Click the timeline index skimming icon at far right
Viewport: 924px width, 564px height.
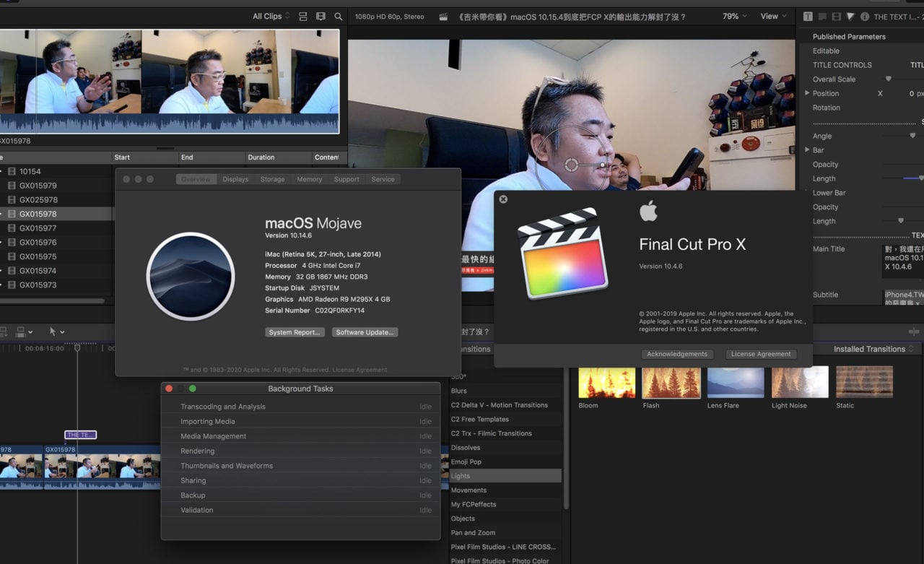913,331
